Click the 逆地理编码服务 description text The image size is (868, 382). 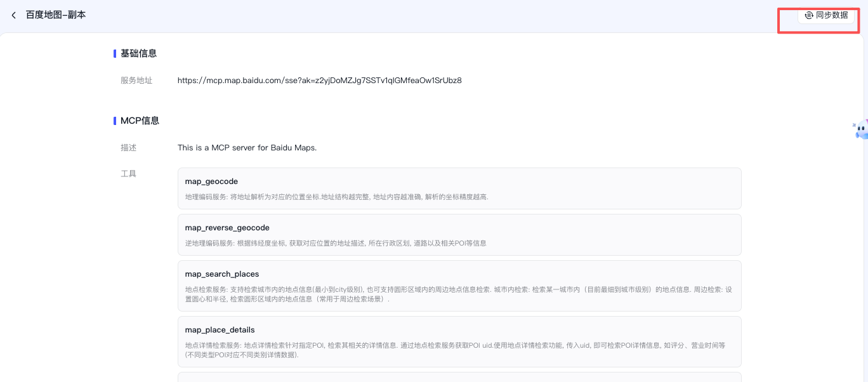coord(336,244)
